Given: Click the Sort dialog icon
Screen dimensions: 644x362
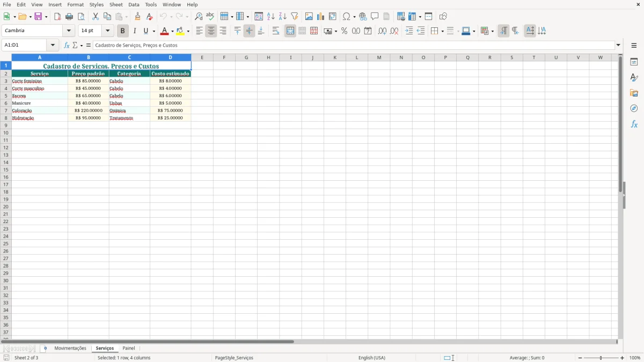Looking at the screenshot, I should [x=259, y=17].
